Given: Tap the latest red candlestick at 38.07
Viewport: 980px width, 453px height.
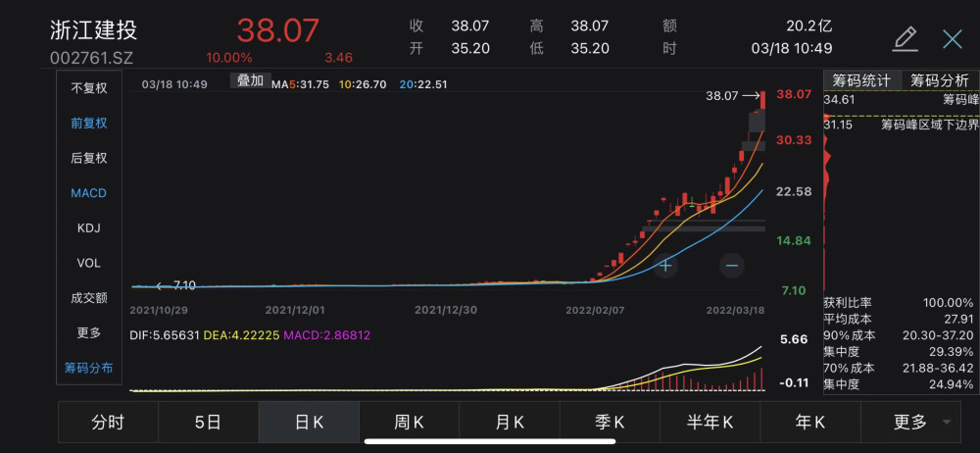Looking at the screenshot, I should pyautogui.click(x=763, y=100).
